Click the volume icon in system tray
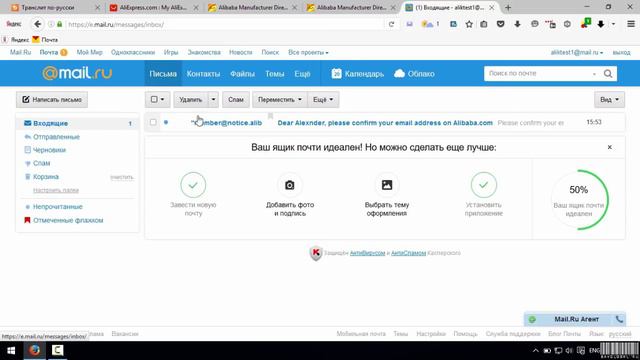 pos(569,351)
